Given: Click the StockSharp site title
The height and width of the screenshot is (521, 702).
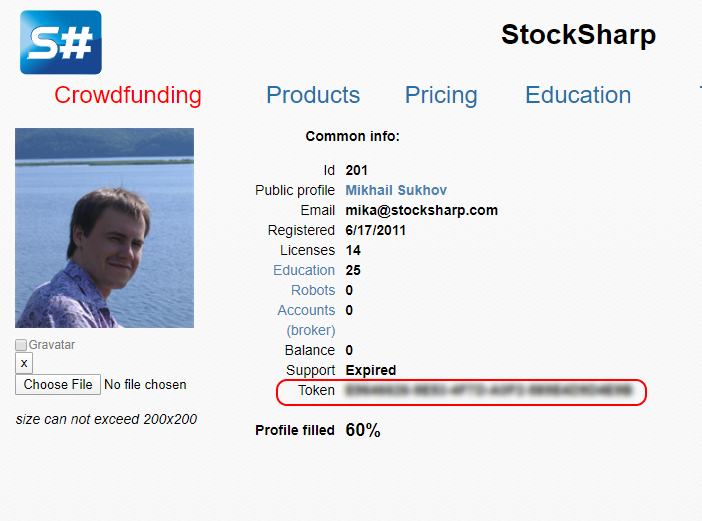Looking at the screenshot, I should coord(578,35).
